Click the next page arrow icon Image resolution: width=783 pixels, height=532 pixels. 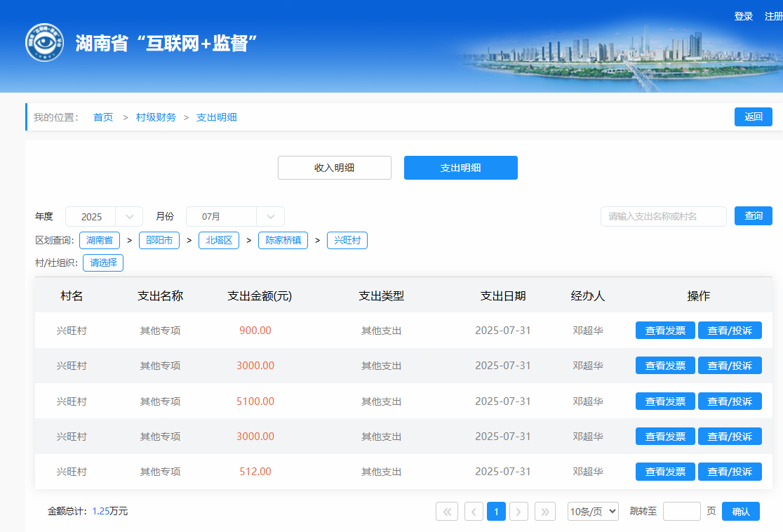(x=518, y=512)
